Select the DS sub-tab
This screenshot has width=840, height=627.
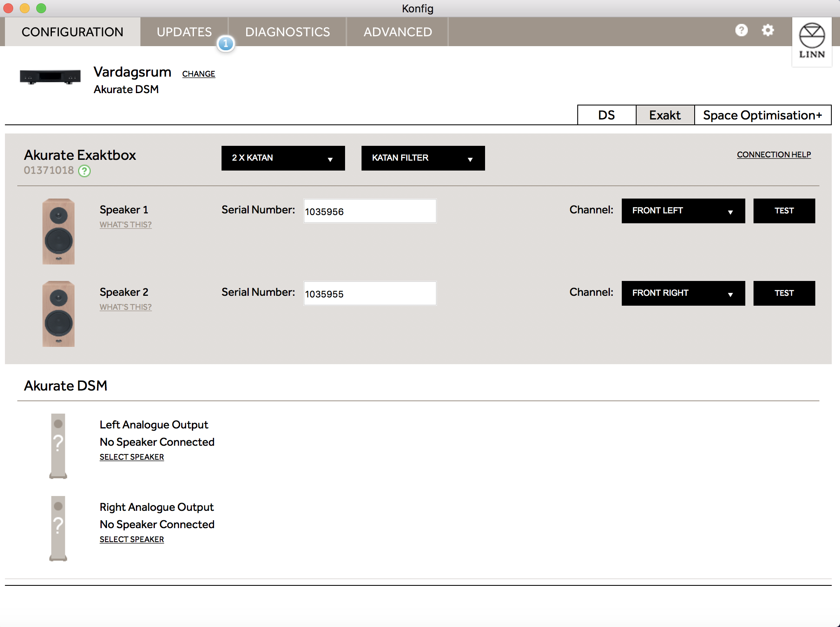[x=607, y=115]
